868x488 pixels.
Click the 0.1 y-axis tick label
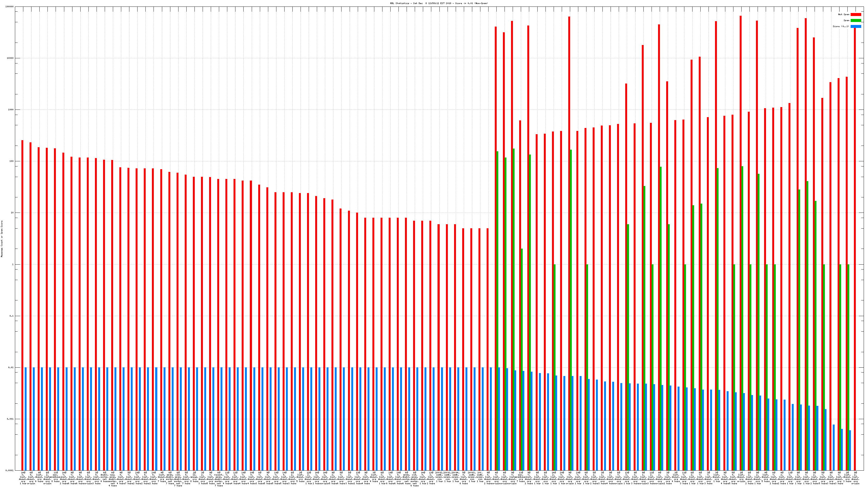[12, 316]
